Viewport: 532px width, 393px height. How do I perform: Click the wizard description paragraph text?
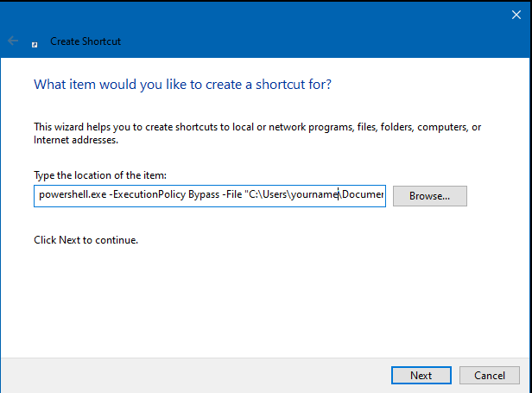click(257, 133)
